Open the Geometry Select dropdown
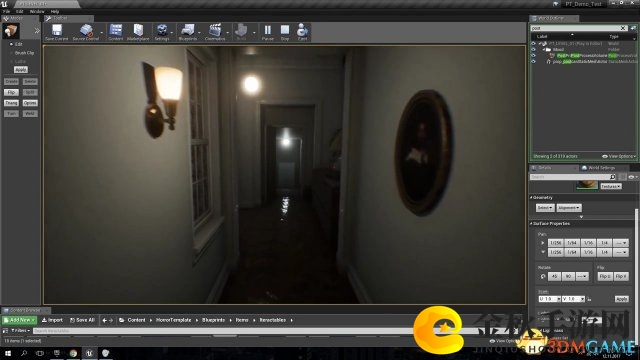Viewport: 640px width, 360px height. tap(544, 208)
